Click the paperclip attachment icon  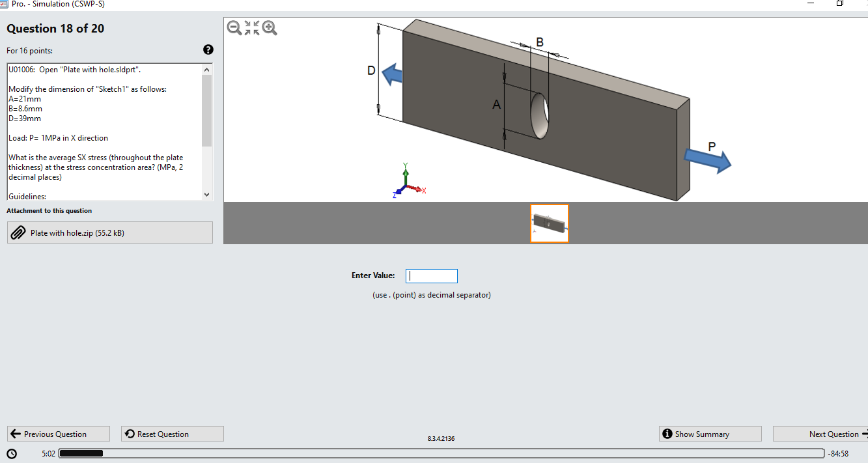(x=18, y=232)
